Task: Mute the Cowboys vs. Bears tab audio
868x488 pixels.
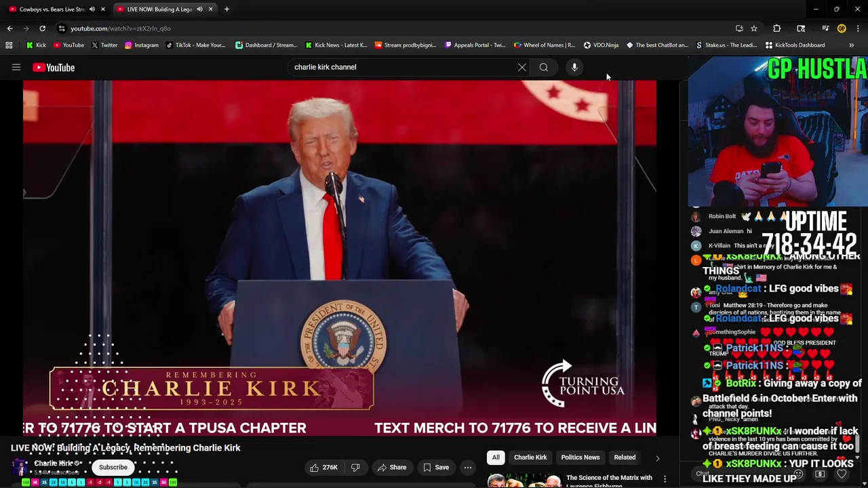Action: point(92,9)
